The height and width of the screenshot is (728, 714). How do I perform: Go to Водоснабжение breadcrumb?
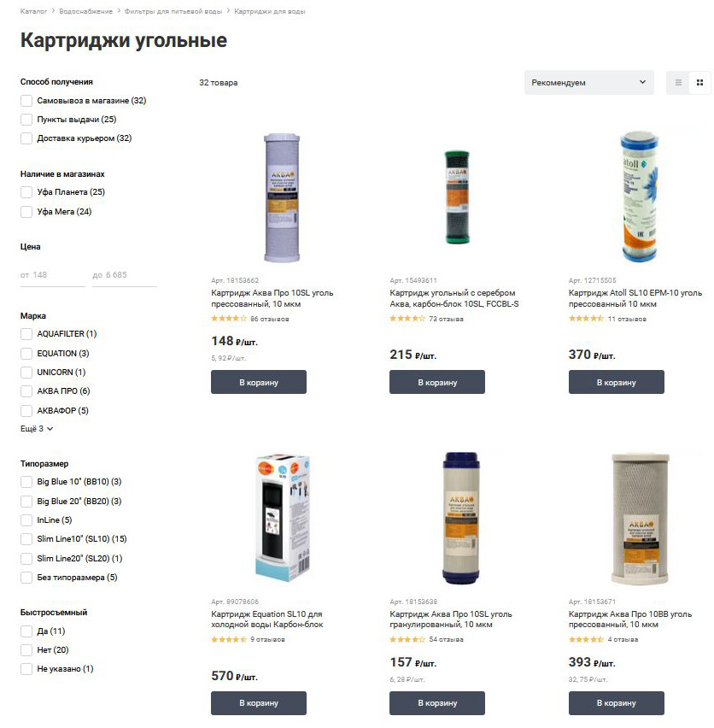(x=85, y=11)
